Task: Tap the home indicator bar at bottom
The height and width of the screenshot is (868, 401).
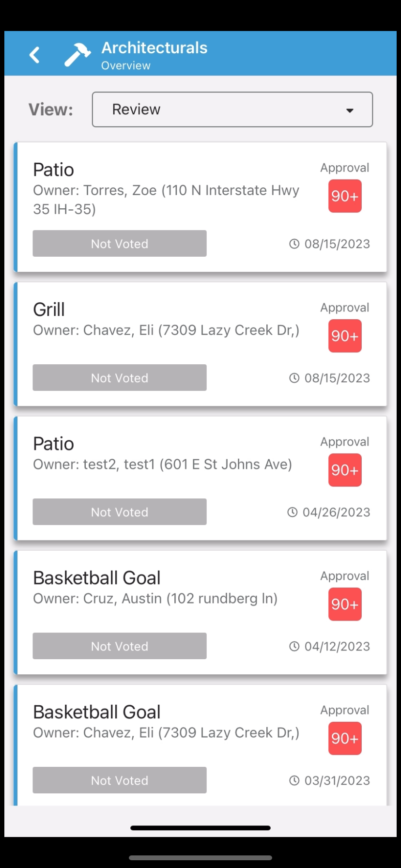Action: click(200, 828)
